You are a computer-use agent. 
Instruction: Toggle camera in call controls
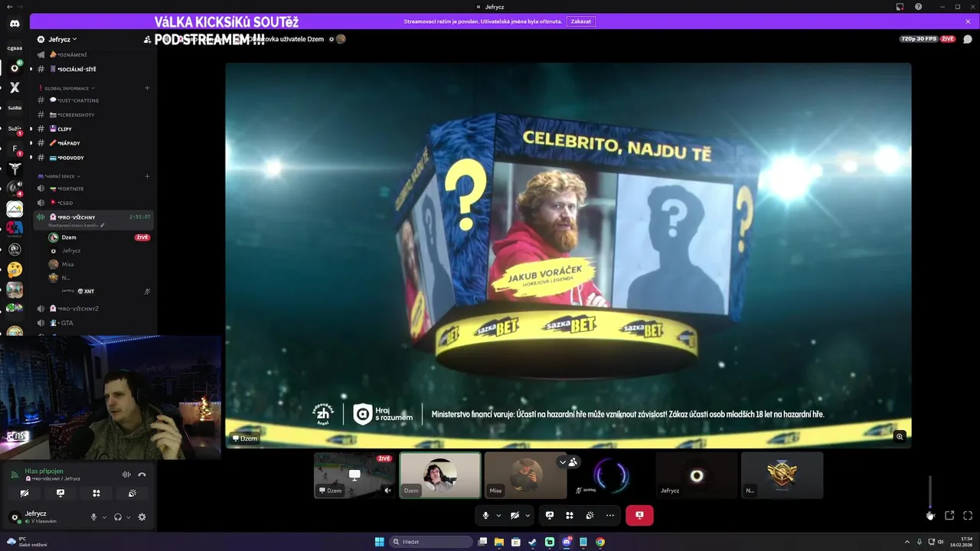click(x=514, y=516)
